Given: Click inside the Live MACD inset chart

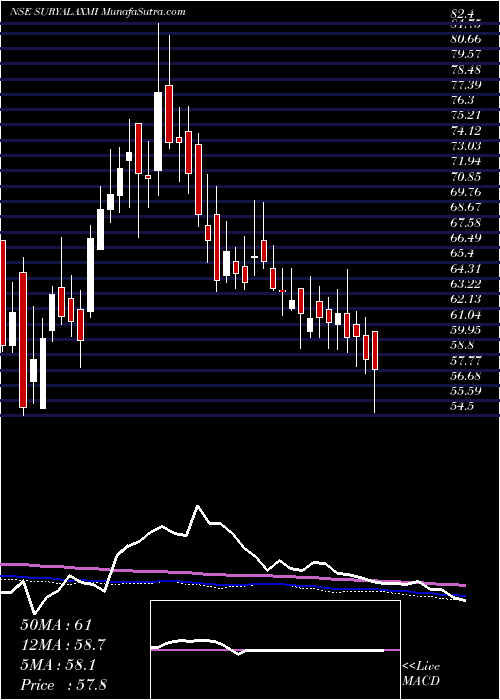Looking at the screenshot, I should tap(275, 650).
